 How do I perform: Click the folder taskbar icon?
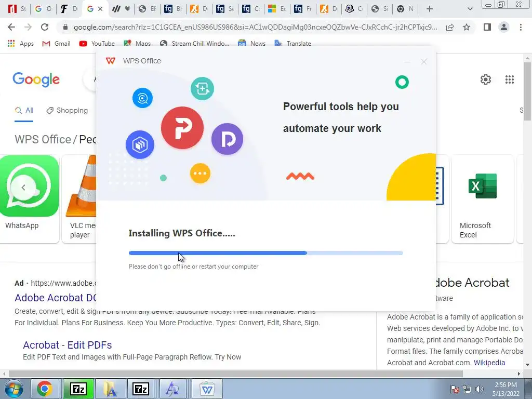coord(110,389)
